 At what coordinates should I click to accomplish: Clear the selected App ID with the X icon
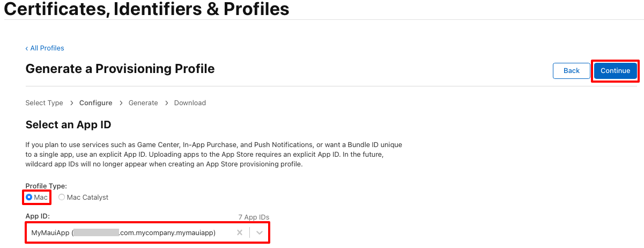[240, 232]
